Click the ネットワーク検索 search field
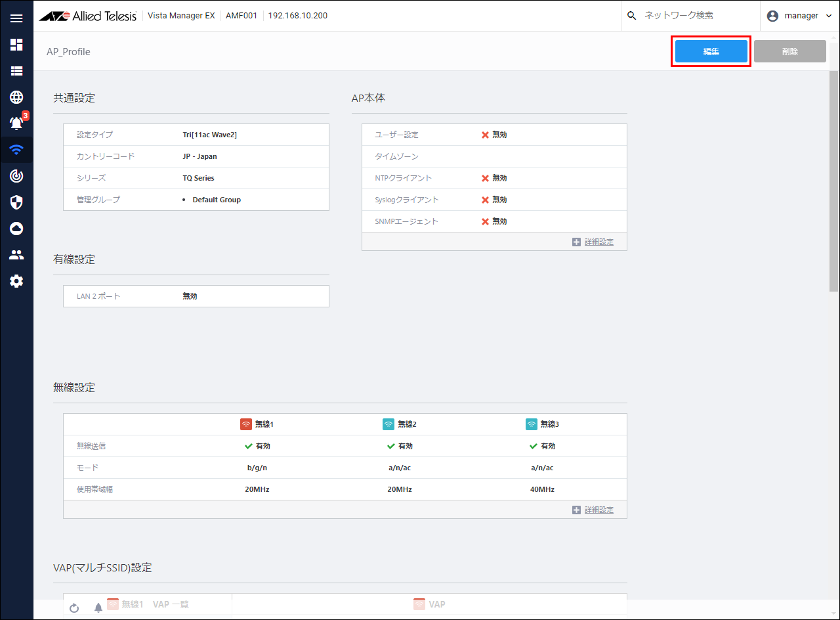The width and height of the screenshot is (840, 620). click(x=696, y=16)
